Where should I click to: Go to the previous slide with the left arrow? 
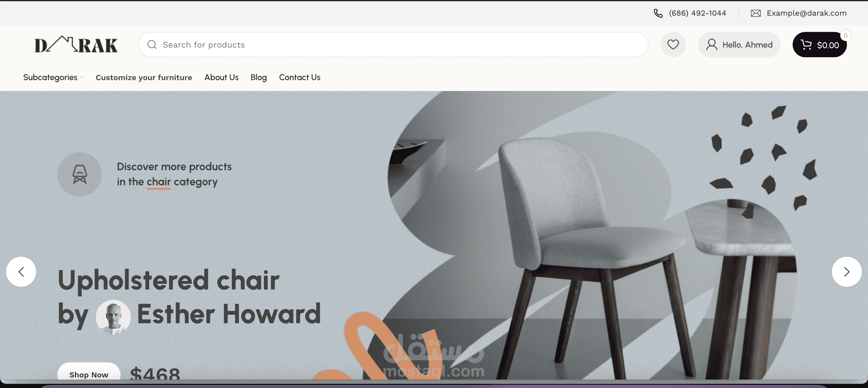(21, 271)
